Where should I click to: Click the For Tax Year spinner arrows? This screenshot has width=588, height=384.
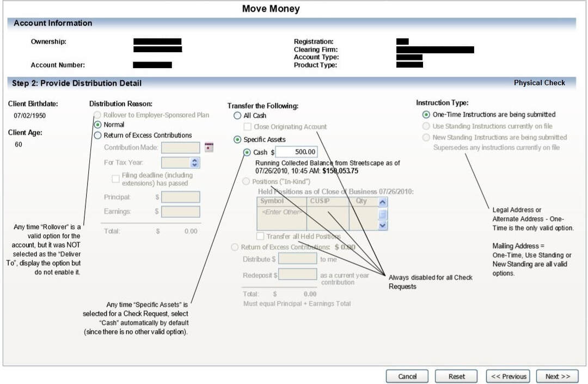(195, 162)
